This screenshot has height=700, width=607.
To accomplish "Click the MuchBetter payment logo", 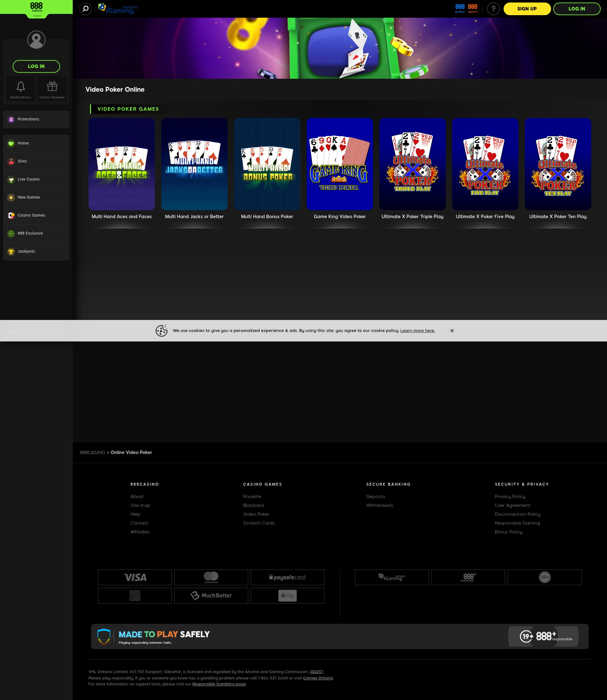I will point(211,595).
